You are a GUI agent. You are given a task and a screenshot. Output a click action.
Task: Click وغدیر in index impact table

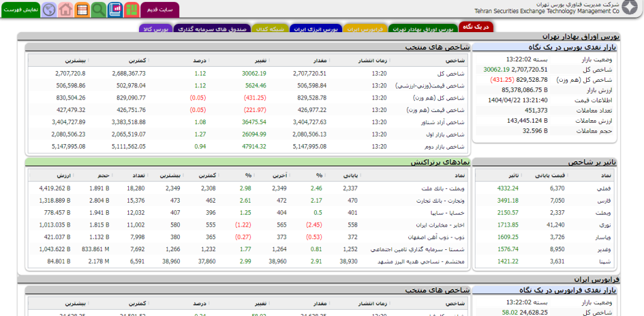click(x=605, y=249)
